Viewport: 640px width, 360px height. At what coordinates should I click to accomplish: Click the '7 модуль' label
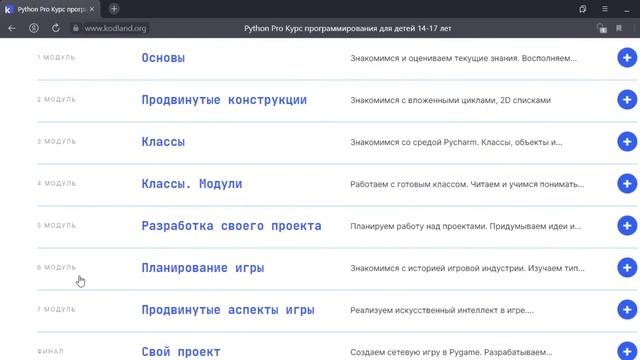57,309
